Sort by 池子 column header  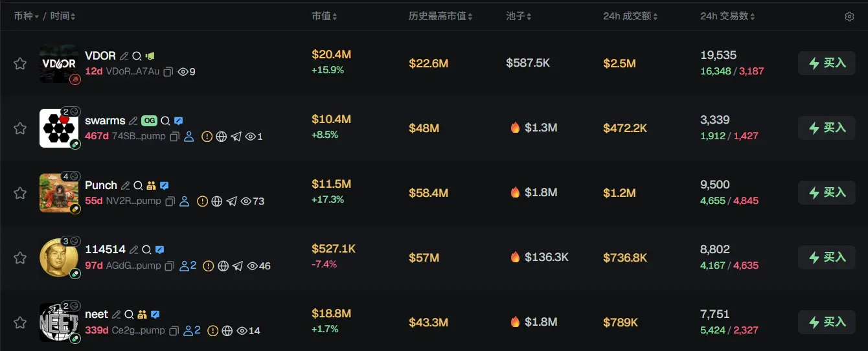pyautogui.click(x=518, y=16)
